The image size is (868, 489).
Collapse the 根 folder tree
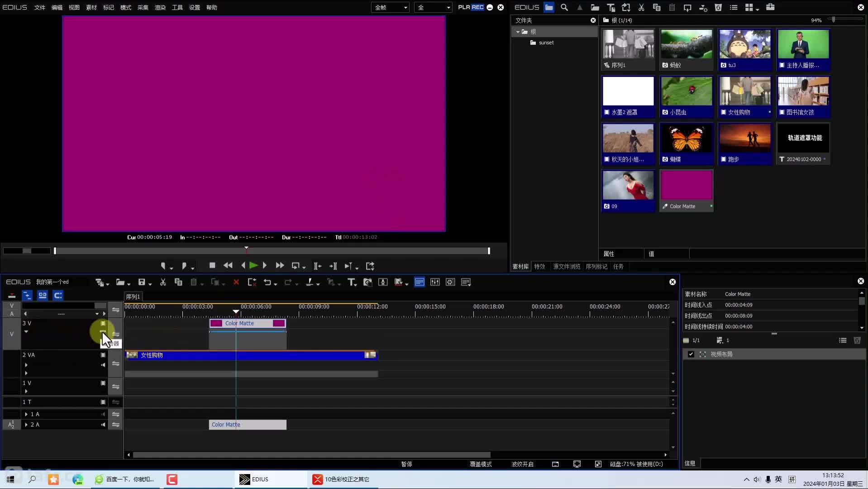(x=518, y=32)
